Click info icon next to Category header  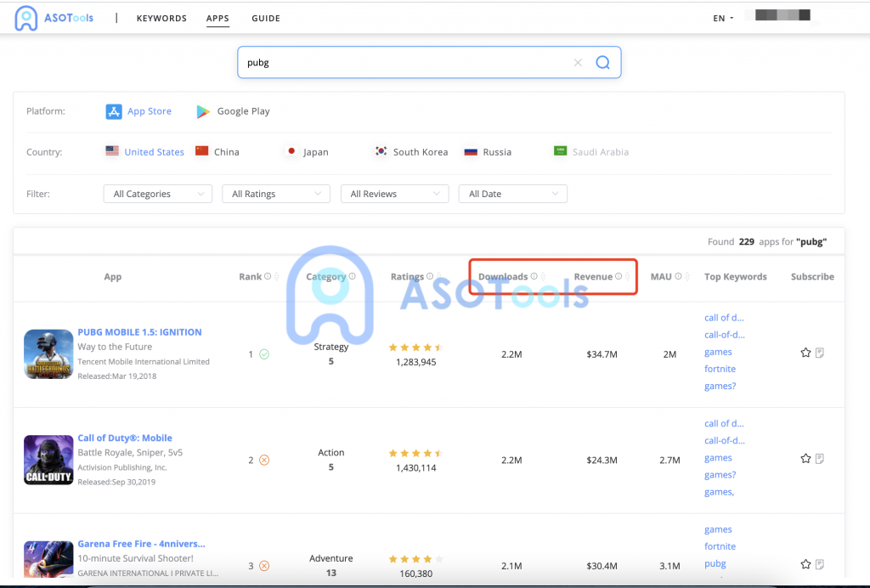click(353, 276)
